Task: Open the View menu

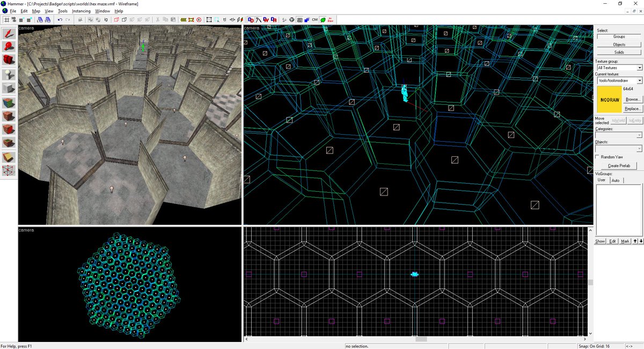Action: [x=49, y=11]
